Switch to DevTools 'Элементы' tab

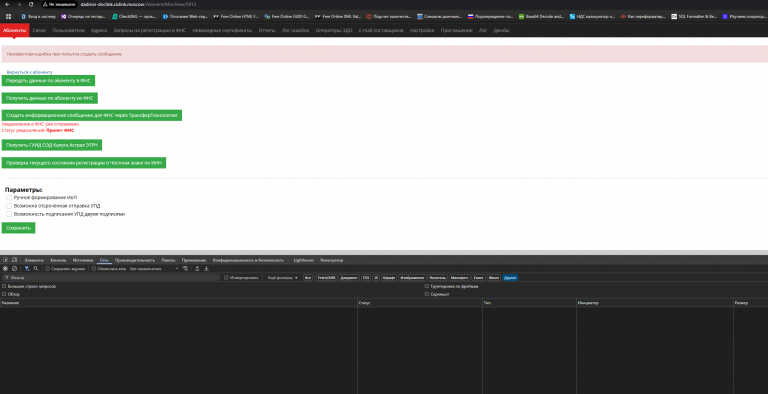tap(34, 260)
